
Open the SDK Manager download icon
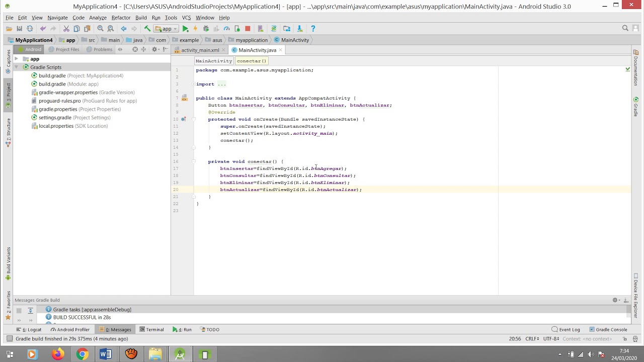[x=300, y=29]
